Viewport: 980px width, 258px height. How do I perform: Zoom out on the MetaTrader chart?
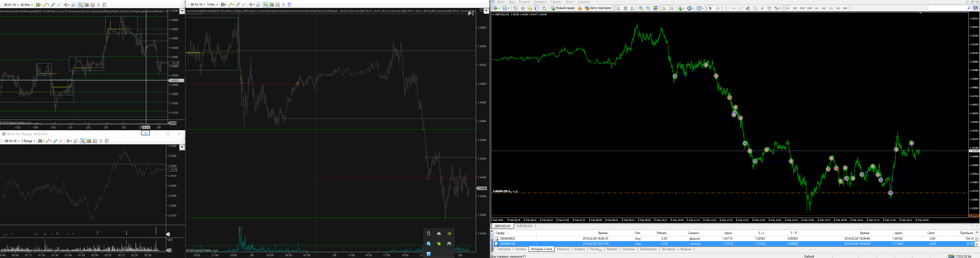click(648, 8)
